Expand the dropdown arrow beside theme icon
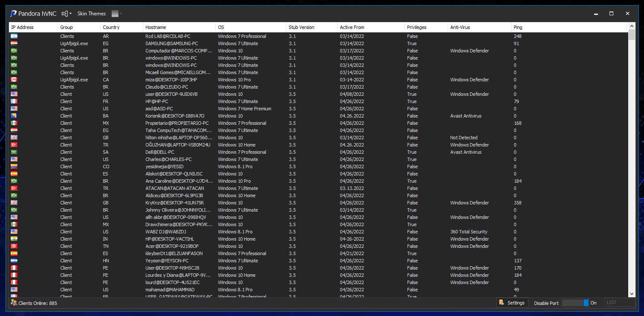 coord(71,14)
